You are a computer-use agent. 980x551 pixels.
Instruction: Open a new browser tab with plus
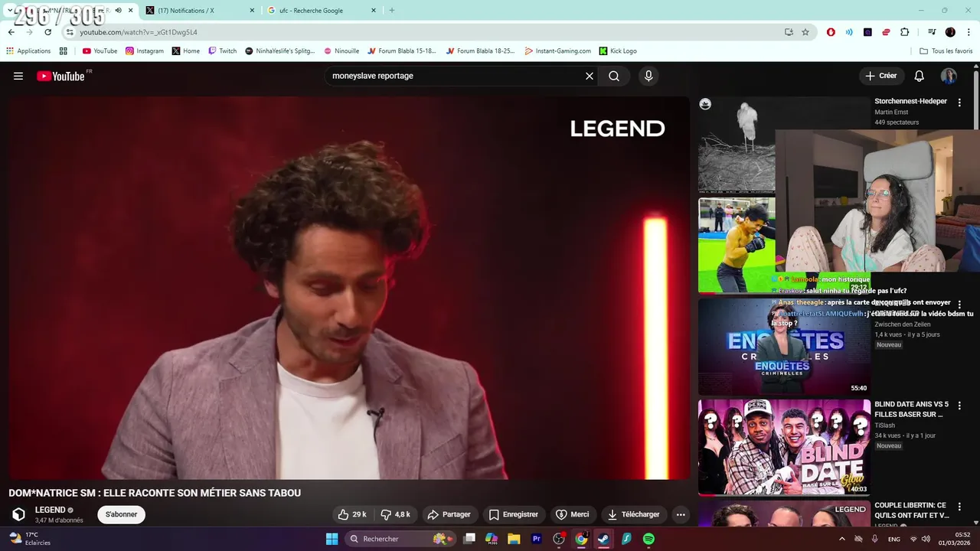pyautogui.click(x=392, y=11)
